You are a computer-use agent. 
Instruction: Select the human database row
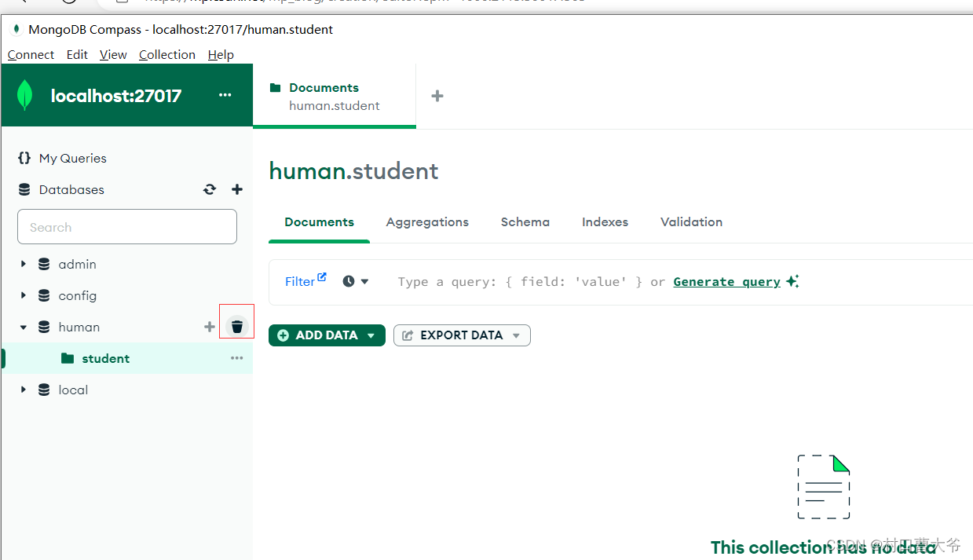[126, 327]
